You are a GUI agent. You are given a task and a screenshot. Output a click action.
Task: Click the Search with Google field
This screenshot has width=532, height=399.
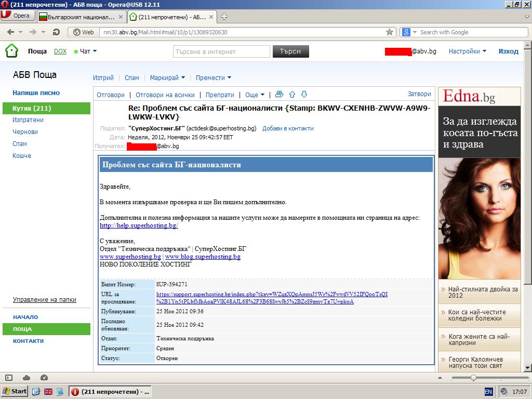coord(473,32)
